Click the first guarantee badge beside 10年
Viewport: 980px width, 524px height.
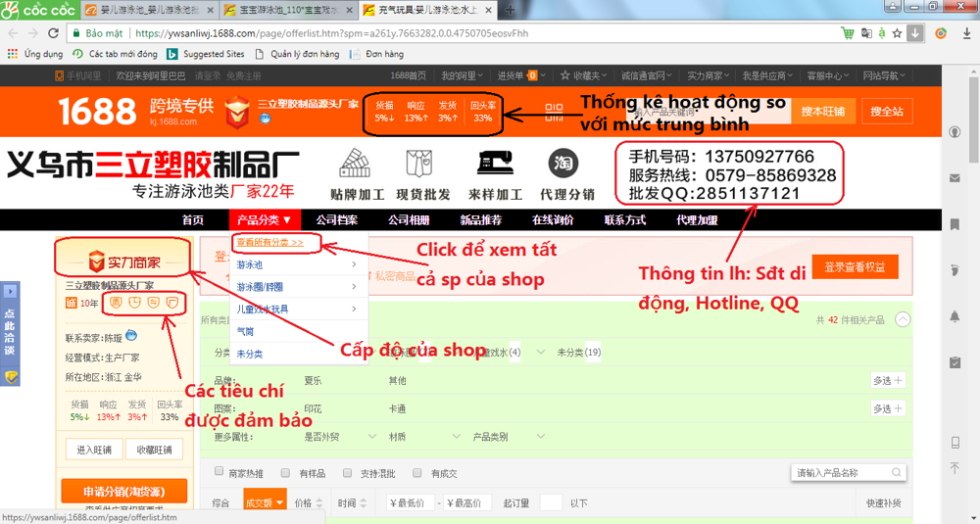click(x=116, y=303)
